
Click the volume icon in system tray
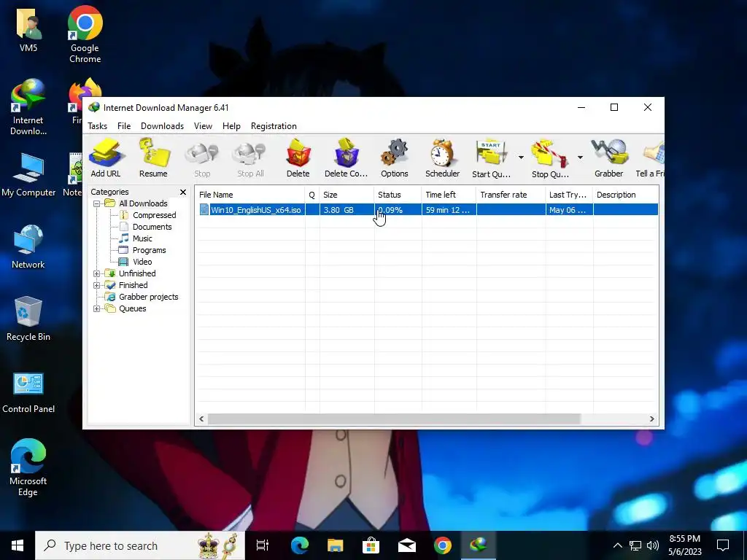tap(653, 545)
